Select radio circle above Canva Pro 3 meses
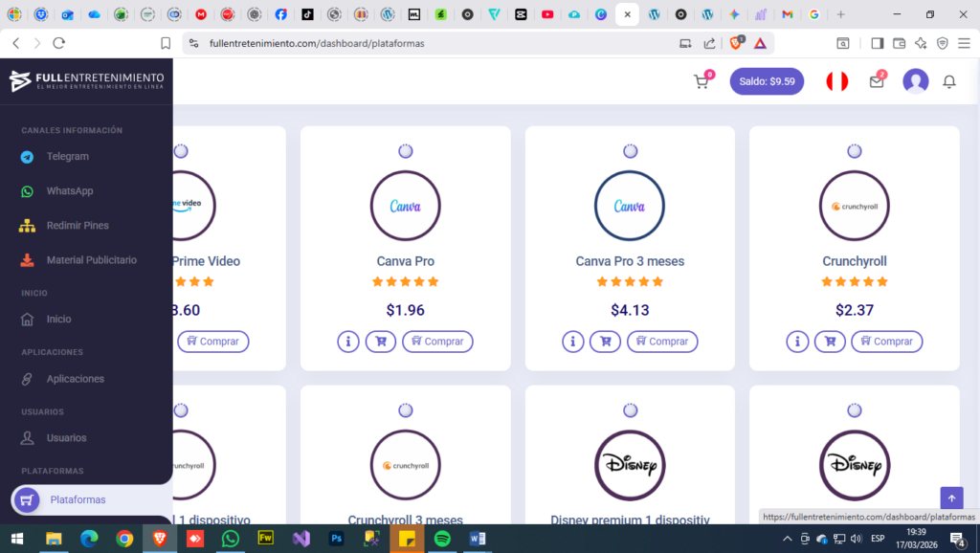The width and height of the screenshot is (980, 553). point(630,151)
